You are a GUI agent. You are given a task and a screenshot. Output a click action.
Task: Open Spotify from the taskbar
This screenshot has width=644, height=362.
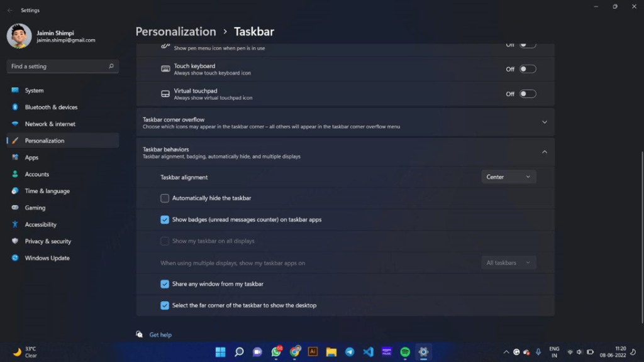pos(405,352)
